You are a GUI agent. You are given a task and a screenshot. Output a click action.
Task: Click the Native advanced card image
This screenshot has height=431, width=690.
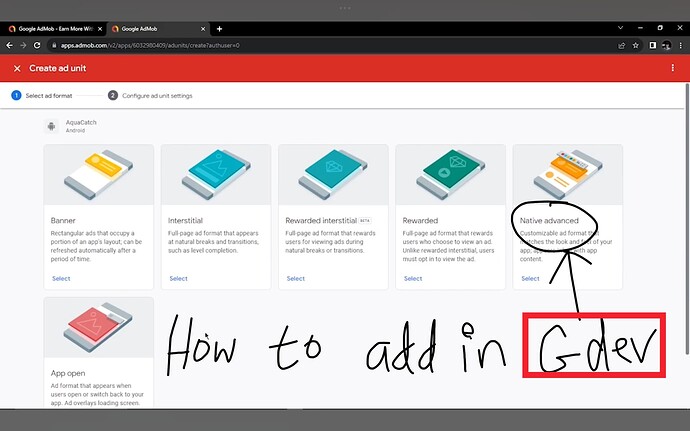coord(568,175)
